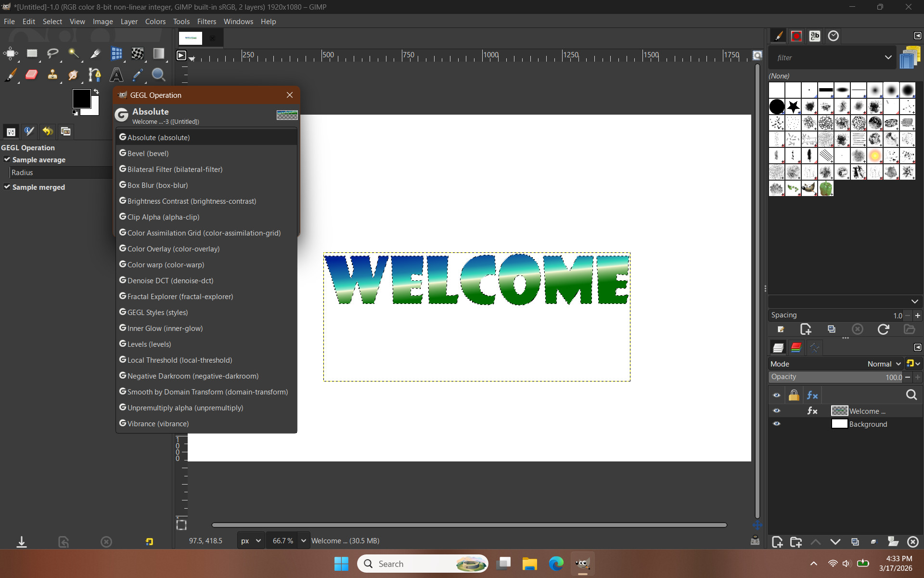Viewport: 924px width, 578px height.
Task: Toggle visibility column header eye
Action: pos(776,395)
